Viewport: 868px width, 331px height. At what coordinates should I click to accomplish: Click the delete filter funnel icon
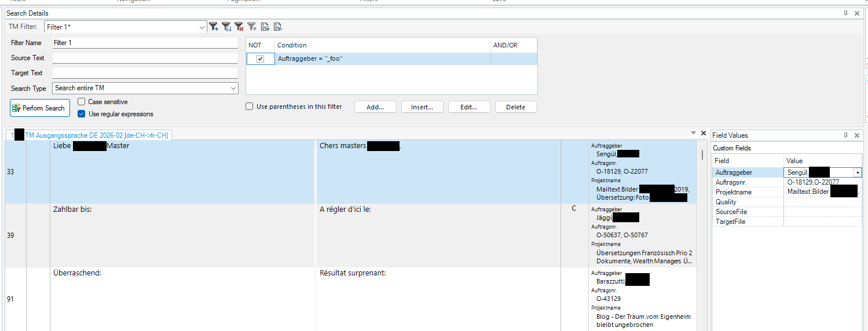point(239,27)
